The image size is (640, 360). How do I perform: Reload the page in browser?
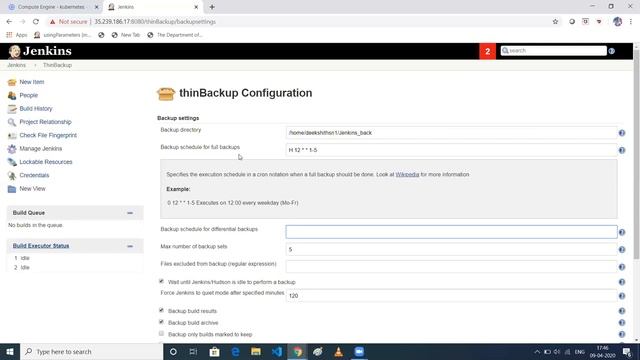(x=36, y=22)
